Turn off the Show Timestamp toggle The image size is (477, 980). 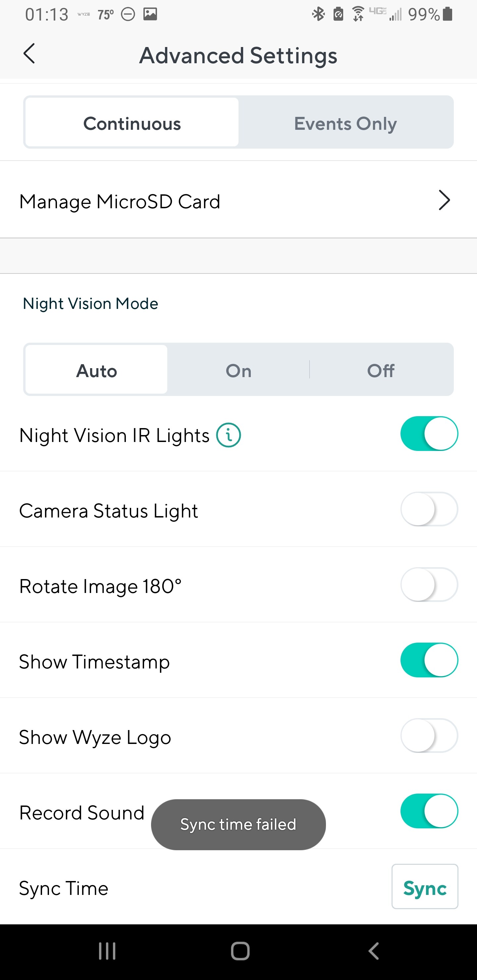click(429, 660)
